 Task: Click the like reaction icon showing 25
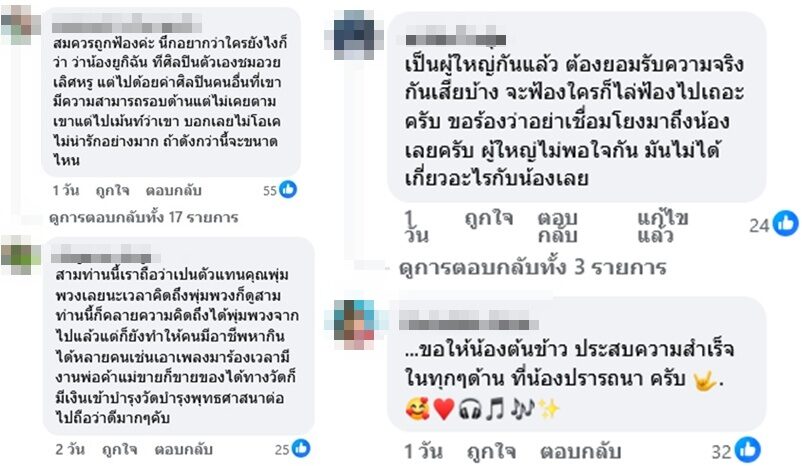(301, 449)
